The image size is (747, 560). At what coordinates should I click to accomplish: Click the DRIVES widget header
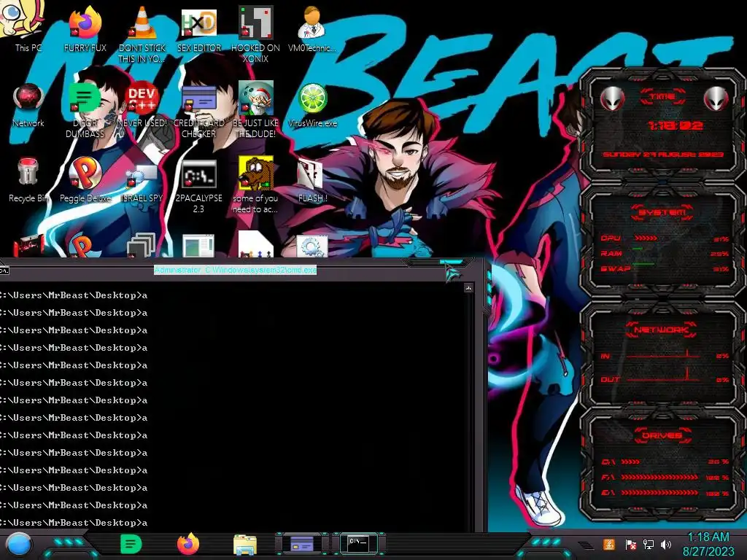(x=662, y=435)
